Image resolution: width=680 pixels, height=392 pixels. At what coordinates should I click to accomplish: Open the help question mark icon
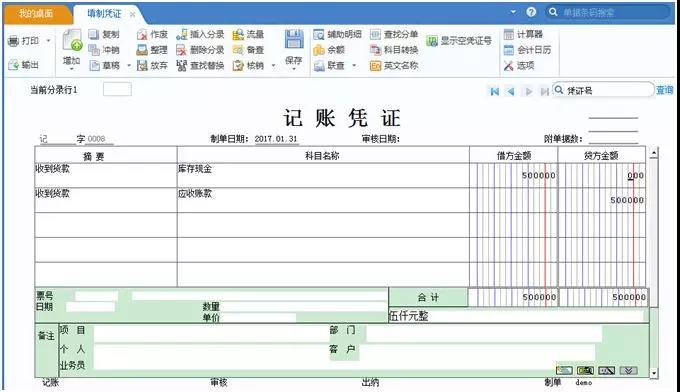531,12
